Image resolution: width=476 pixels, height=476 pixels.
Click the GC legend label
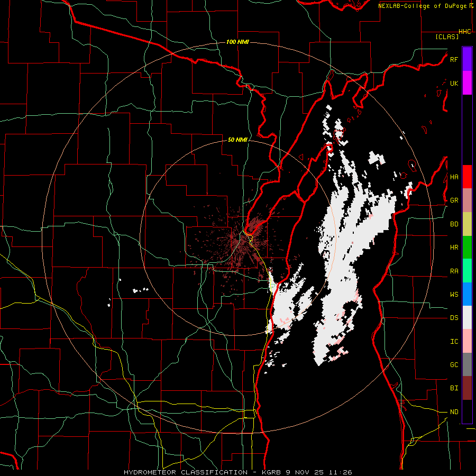(454, 365)
